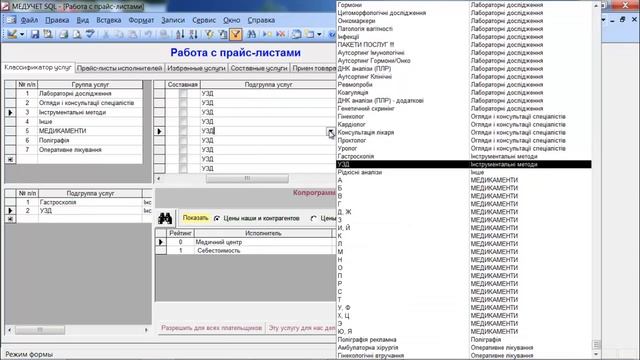
Task: Open the Database Window toolbar icon
Action: click(297, 35)
